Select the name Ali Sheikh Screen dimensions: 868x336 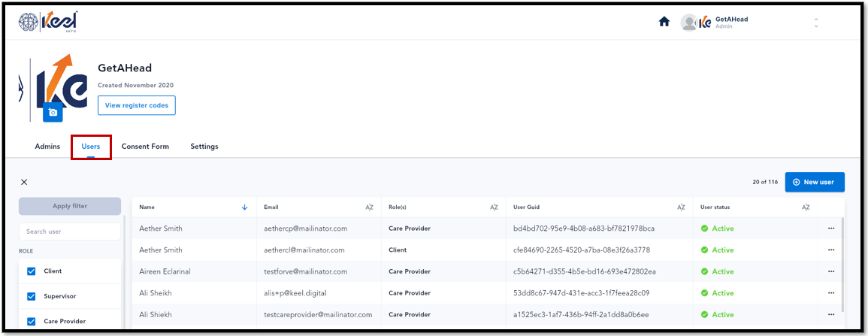[x=156, y=293]
